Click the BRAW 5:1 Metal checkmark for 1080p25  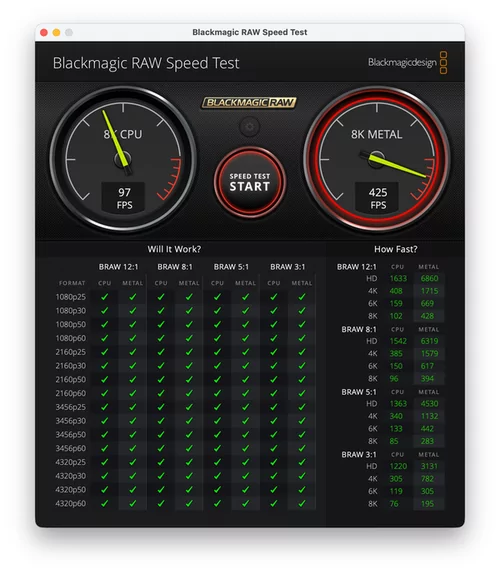246,297
